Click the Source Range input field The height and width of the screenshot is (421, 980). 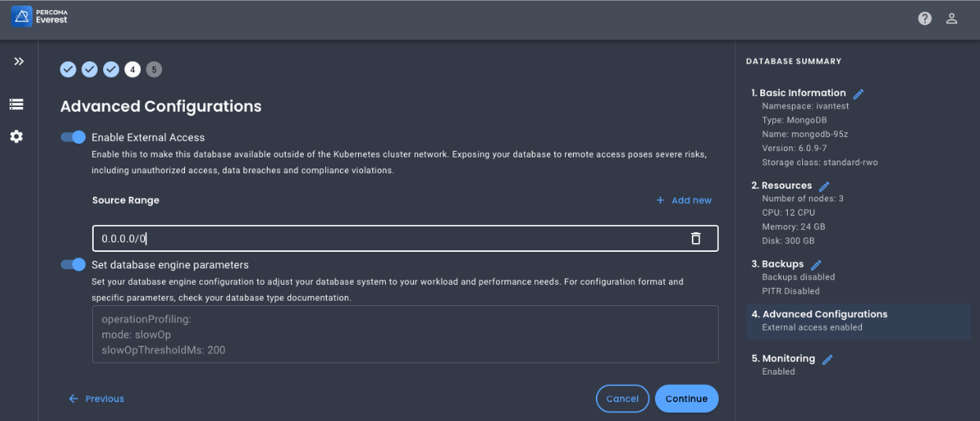[386, 238]
